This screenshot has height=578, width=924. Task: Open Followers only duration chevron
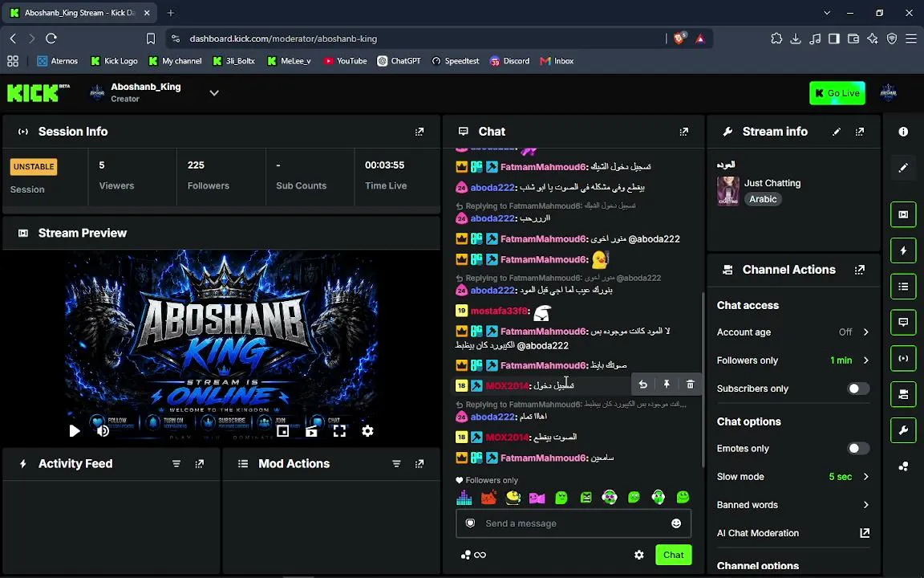point(865,360)
